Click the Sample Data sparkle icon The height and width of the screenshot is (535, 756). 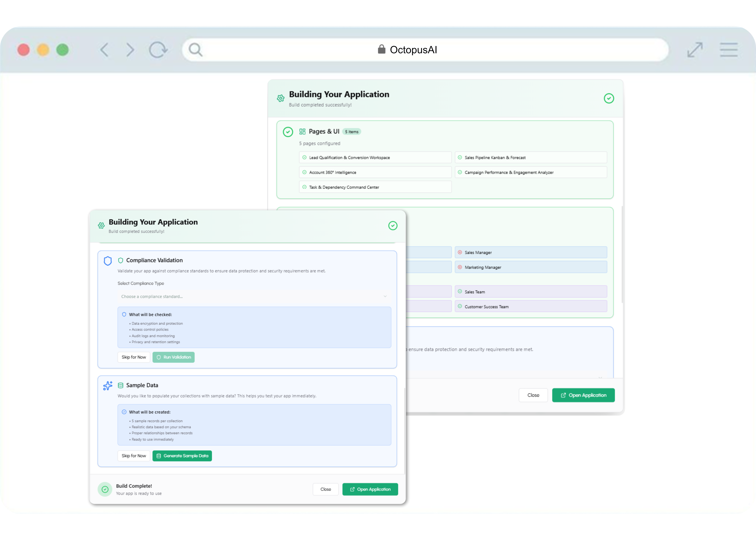point(108,385)
